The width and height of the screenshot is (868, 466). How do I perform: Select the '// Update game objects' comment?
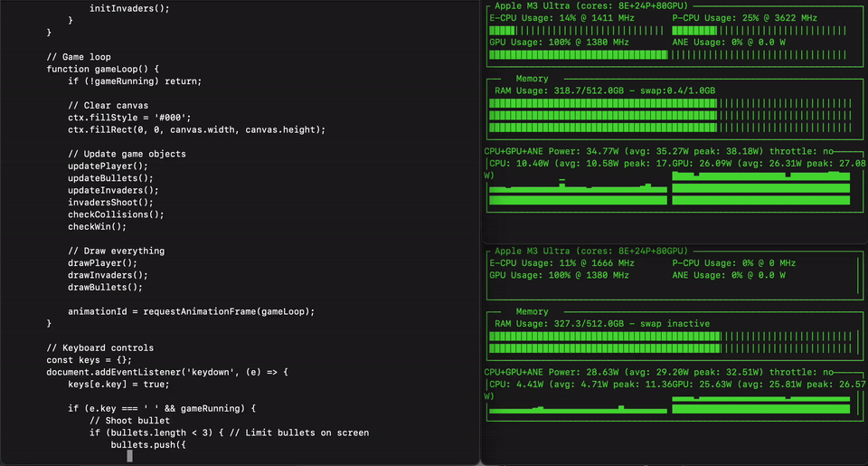click(x=127, y=154)
